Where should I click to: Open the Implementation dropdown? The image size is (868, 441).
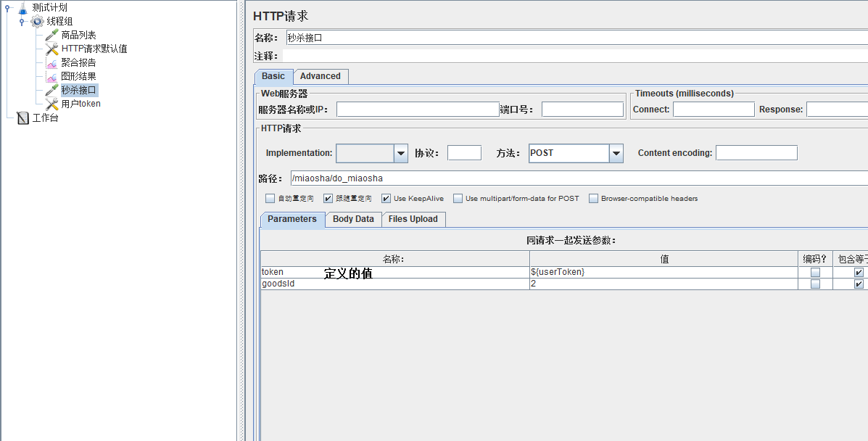(x=401, y=153)
